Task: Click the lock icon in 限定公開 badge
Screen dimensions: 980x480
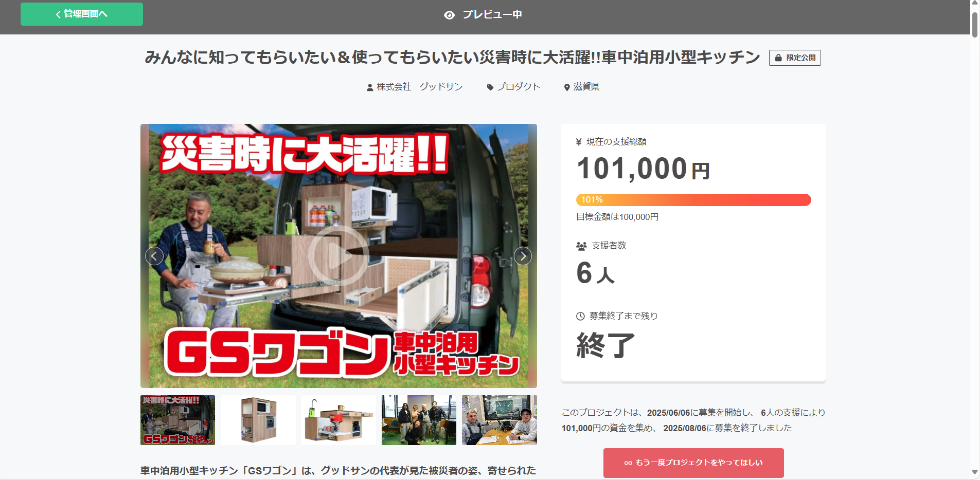Action: 778,58
